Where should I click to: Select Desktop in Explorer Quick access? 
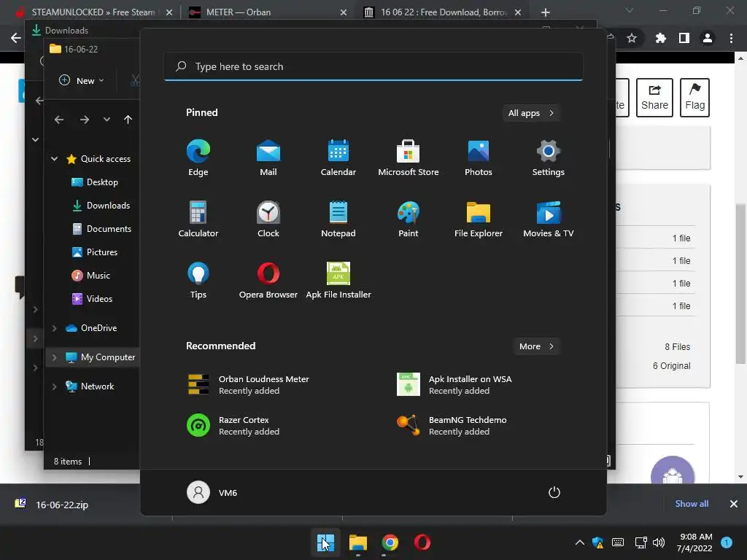[94, 182]
